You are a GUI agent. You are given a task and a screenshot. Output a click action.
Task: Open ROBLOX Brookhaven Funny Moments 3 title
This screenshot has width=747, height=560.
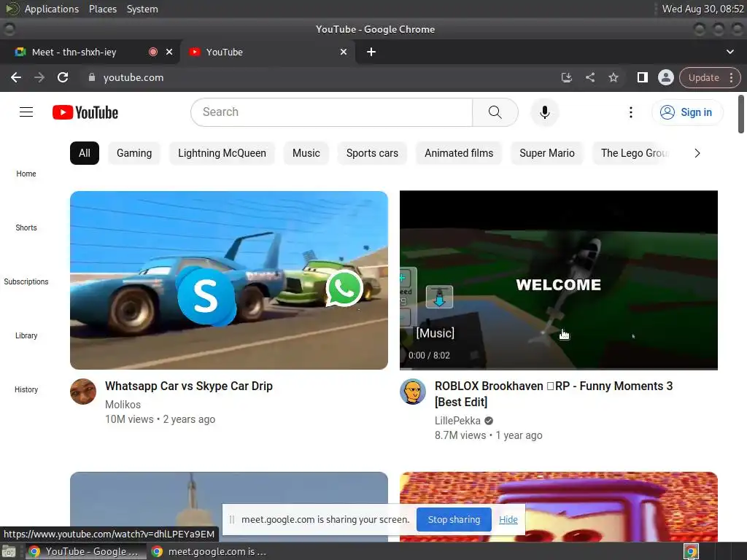[554, 394]
